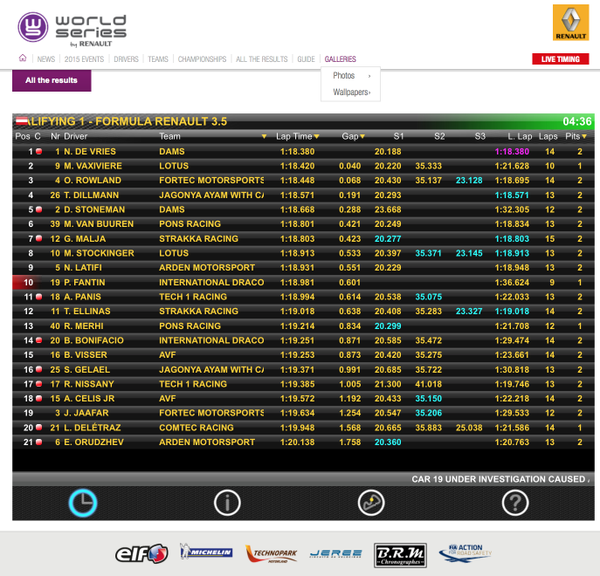600x576 pixels.
Task: Open the Pits column dropdown arrow
Action: [x=584, y=137]
